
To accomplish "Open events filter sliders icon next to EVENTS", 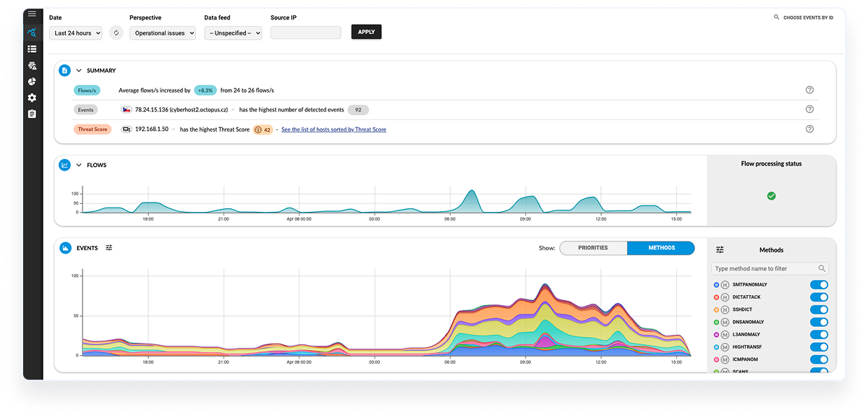I will (109, 247).
